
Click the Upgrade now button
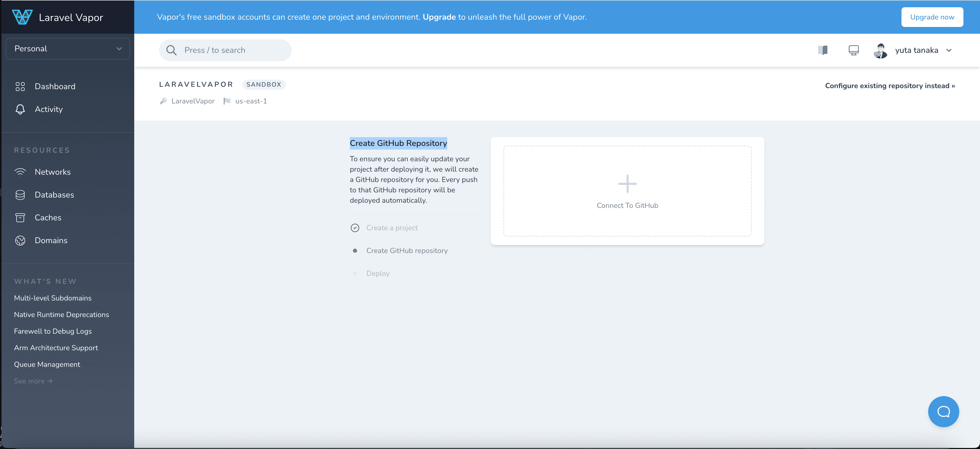click(932, 17)
